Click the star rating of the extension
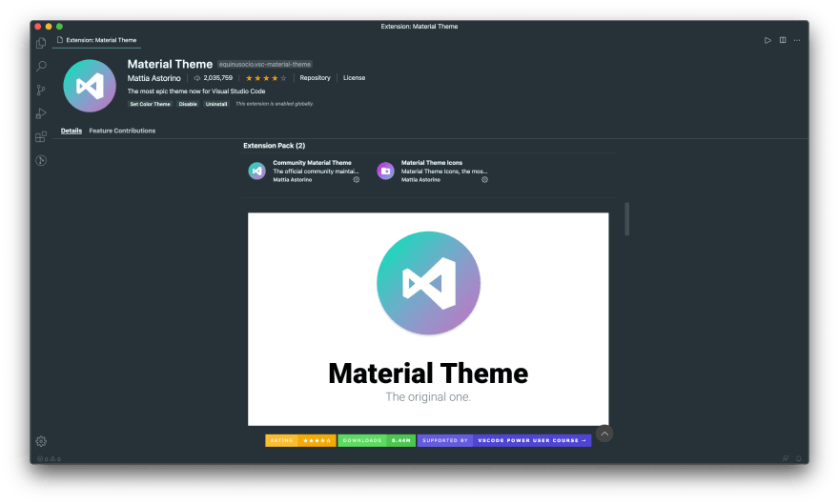This screenshot has width=839, height=504. pos(266,78)
